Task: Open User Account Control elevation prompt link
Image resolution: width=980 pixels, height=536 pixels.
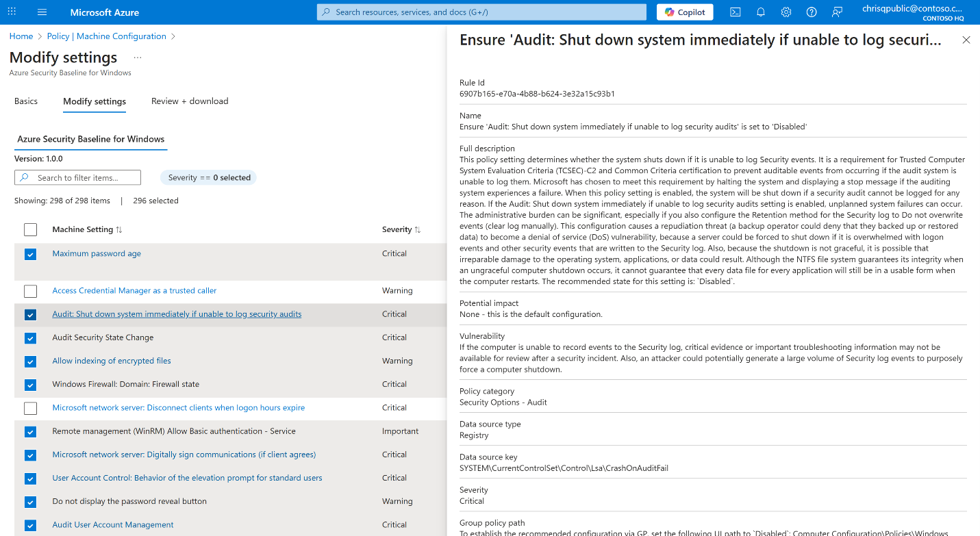Action: pyautogui.click(x=187, y=478)
